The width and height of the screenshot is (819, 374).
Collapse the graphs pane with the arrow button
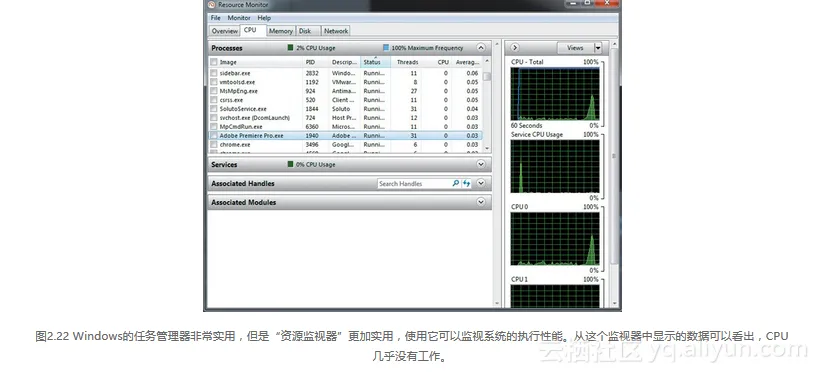coord(515,48)
